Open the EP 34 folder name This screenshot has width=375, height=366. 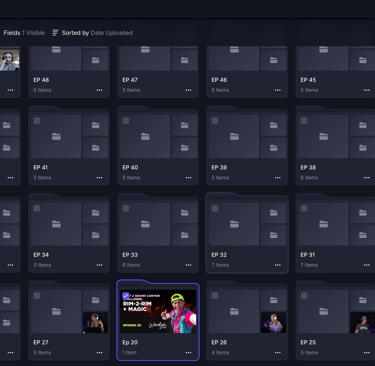[x=41, y=255]
